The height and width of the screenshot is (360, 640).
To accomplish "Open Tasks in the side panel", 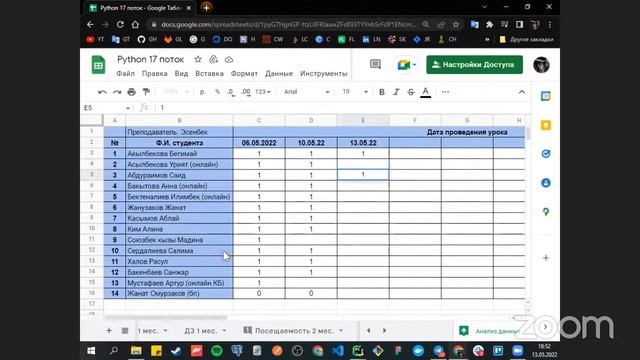I will [x=546, y=154].
